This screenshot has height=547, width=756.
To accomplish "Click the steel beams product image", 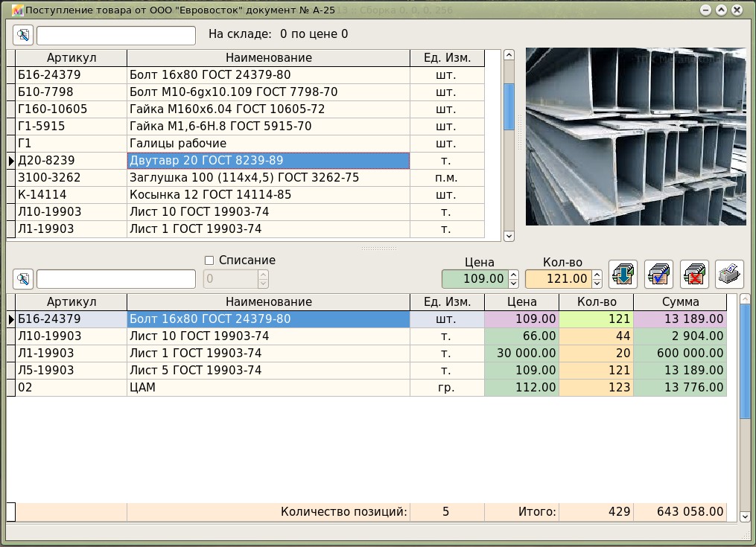I will click(x=635, y=137).
